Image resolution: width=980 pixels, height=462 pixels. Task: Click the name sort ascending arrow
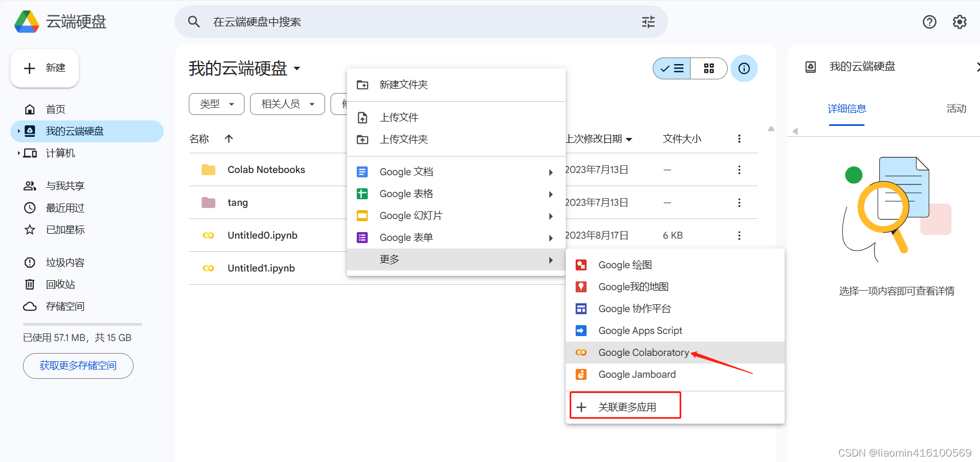pos(229,139)
